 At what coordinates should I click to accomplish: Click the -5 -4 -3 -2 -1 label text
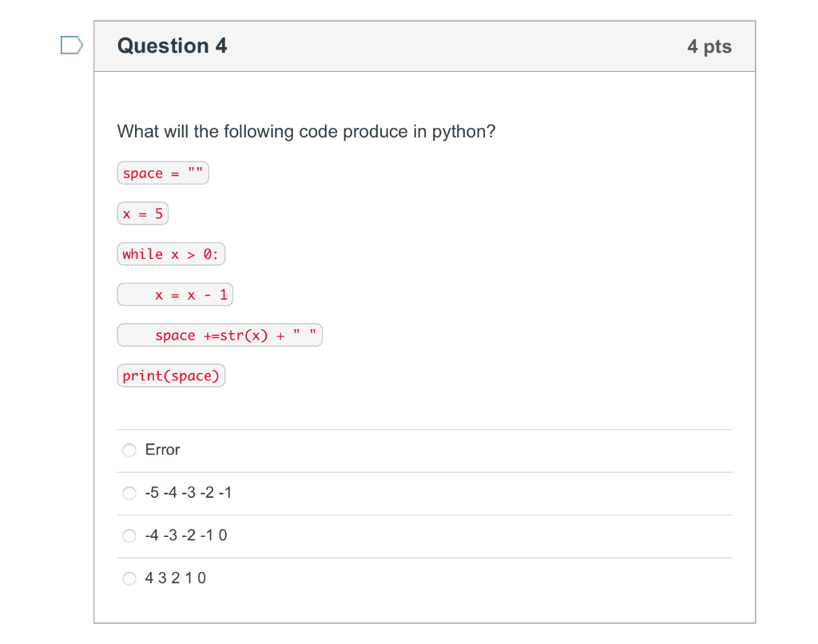tap(189, 493)
